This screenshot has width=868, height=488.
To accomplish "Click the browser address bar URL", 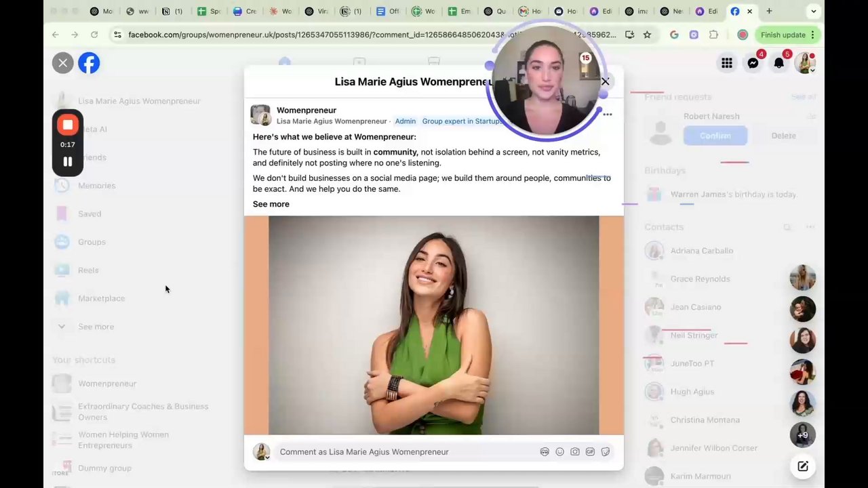I will click(372, 35).
